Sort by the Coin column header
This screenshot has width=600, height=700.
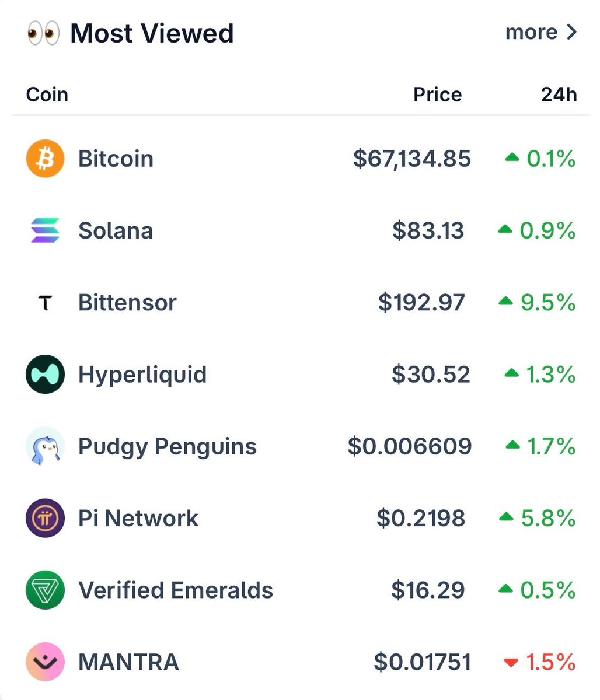point(47,94)
